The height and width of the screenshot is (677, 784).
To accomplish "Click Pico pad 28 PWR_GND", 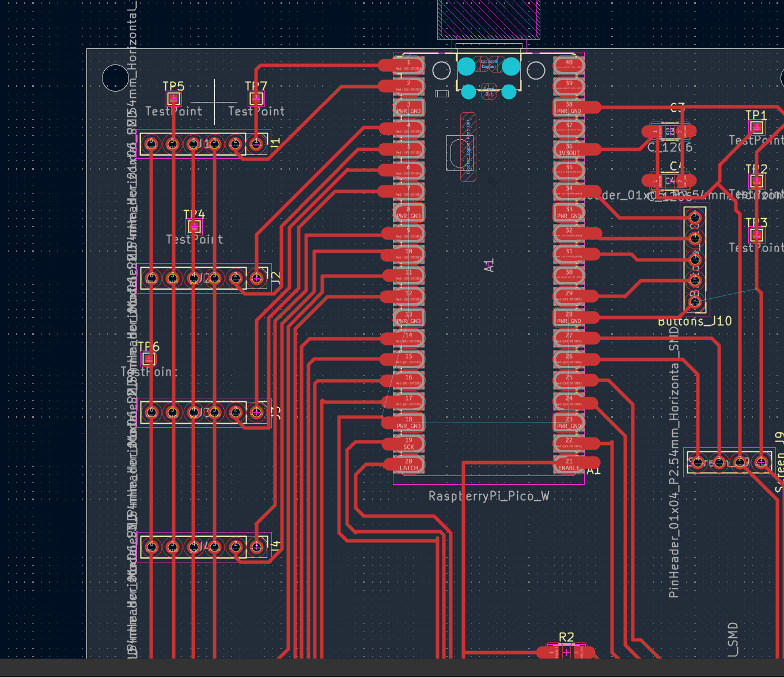I will (x=569, y=317).
